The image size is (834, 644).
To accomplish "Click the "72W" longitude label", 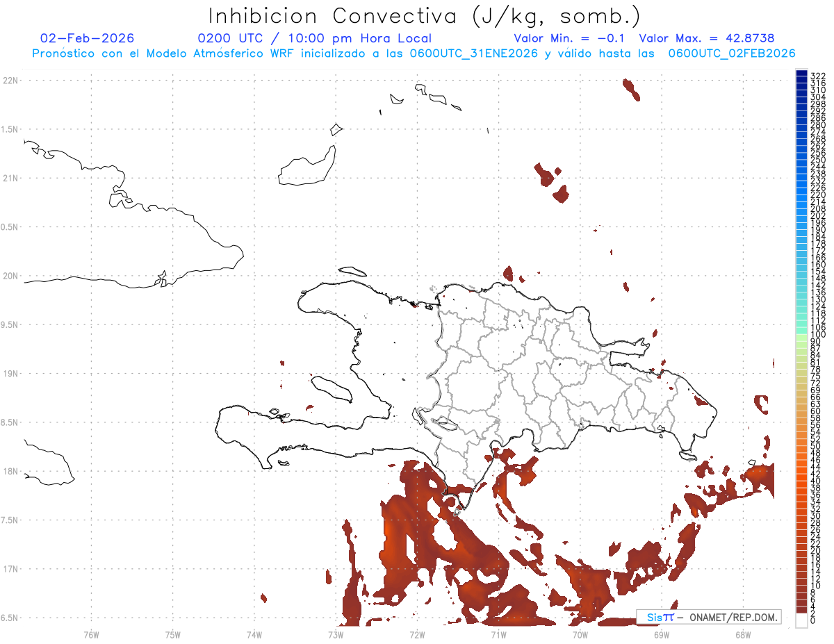I will click(418, 634).
